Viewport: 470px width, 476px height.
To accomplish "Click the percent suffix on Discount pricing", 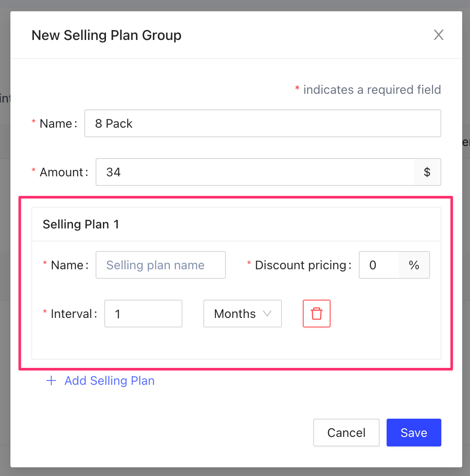I will pyautogui.click(x=414, y=265).
